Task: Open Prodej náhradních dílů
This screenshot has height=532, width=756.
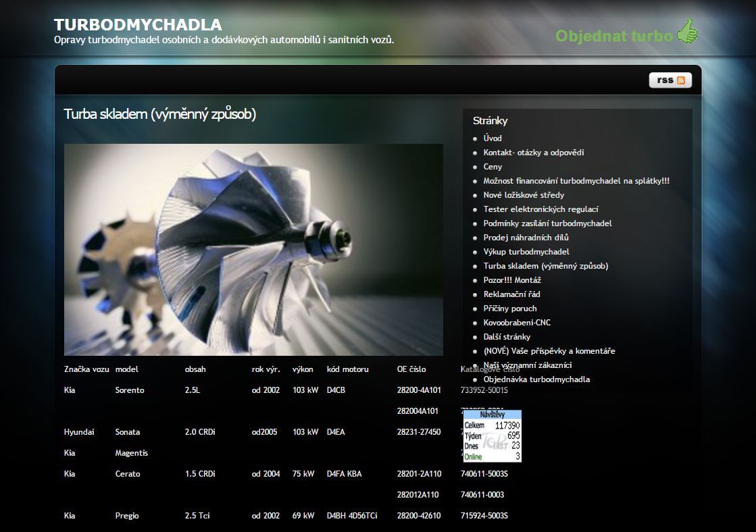Action: pyautogui.click(x=526, y=238)
